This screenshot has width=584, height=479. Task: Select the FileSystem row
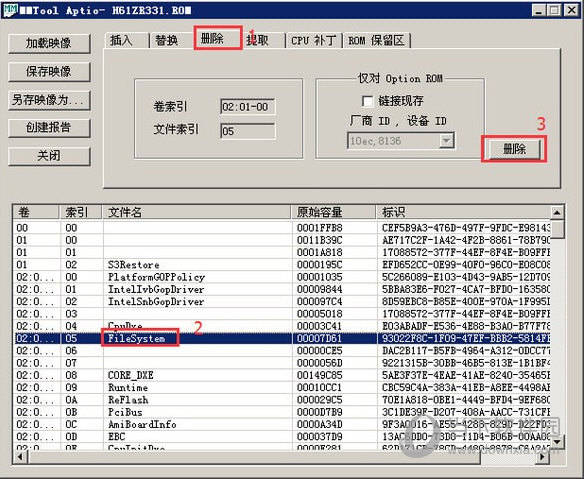pyautogui.click(x=282, y=339)
